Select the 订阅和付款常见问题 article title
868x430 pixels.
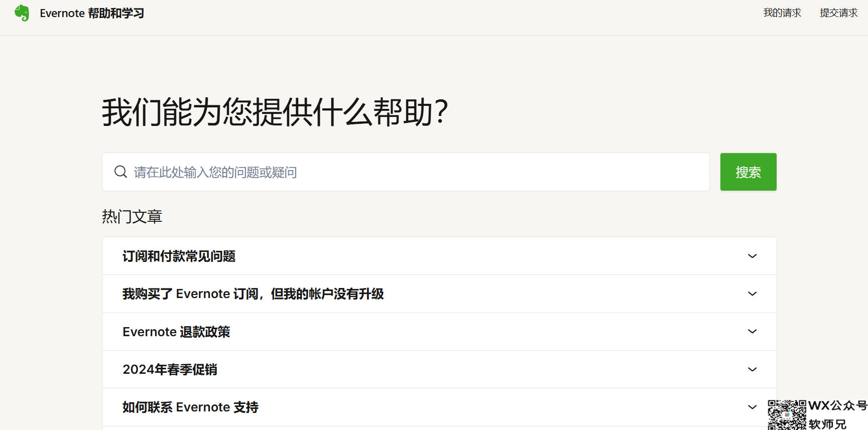click(179, 256)
